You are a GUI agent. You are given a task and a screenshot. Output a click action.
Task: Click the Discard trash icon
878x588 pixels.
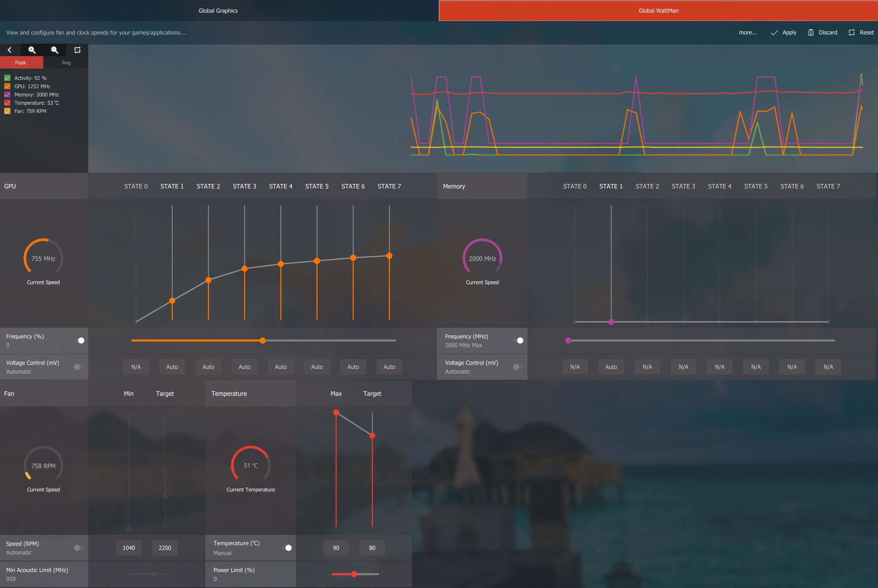(811, 33)
